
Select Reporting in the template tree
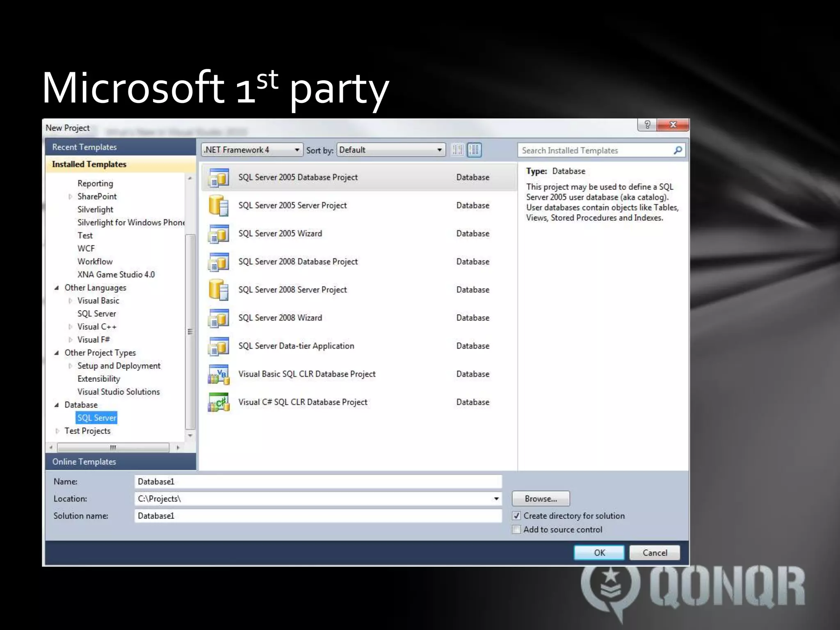tap(95, 183)
